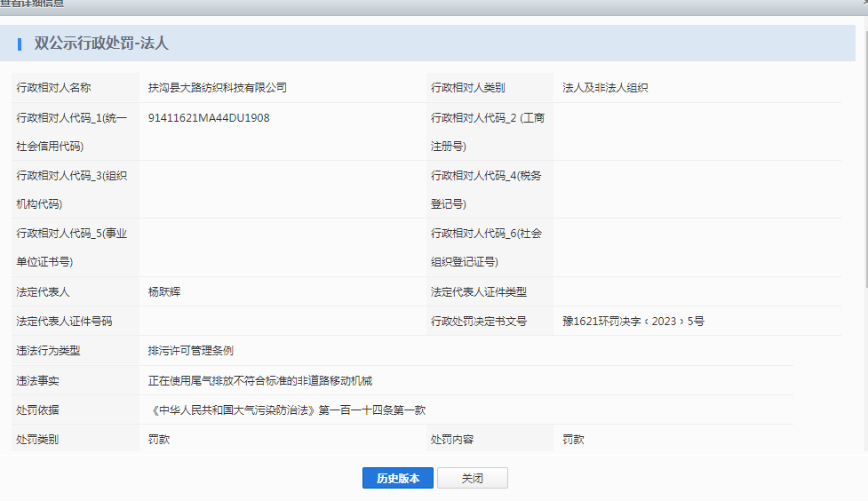Click the 双公示行政处罚-法人 section header
Screen dimensions: 868x501
[101, 43]
